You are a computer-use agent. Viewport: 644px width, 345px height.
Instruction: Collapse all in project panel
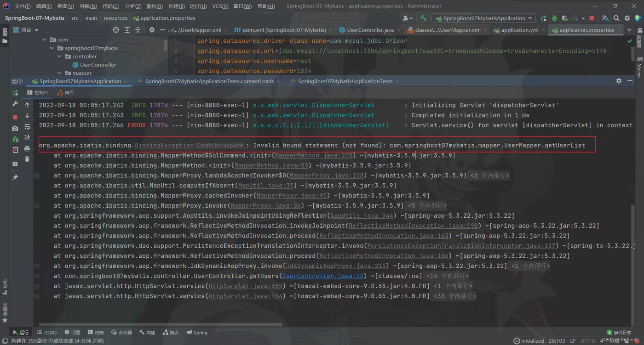pos(138,30)
